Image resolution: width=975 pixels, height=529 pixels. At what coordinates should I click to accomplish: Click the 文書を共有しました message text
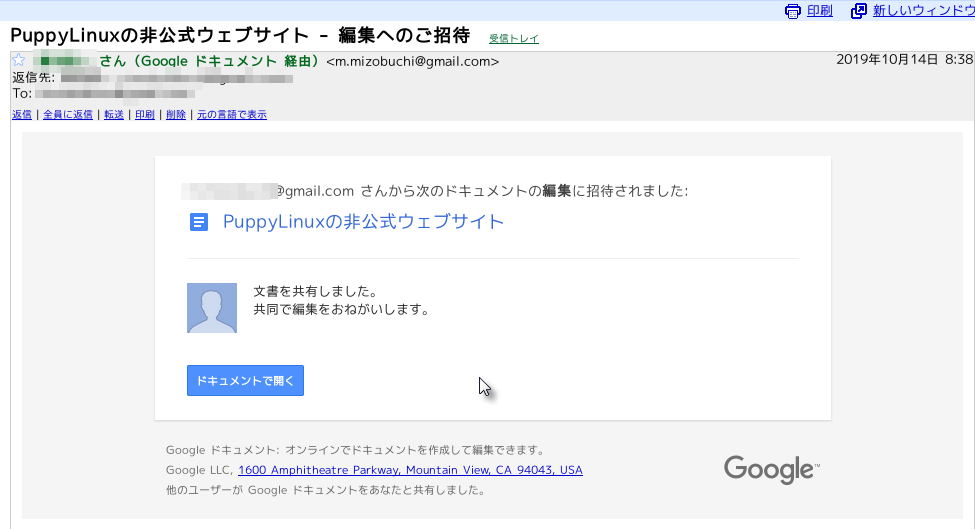coord(316,292)
